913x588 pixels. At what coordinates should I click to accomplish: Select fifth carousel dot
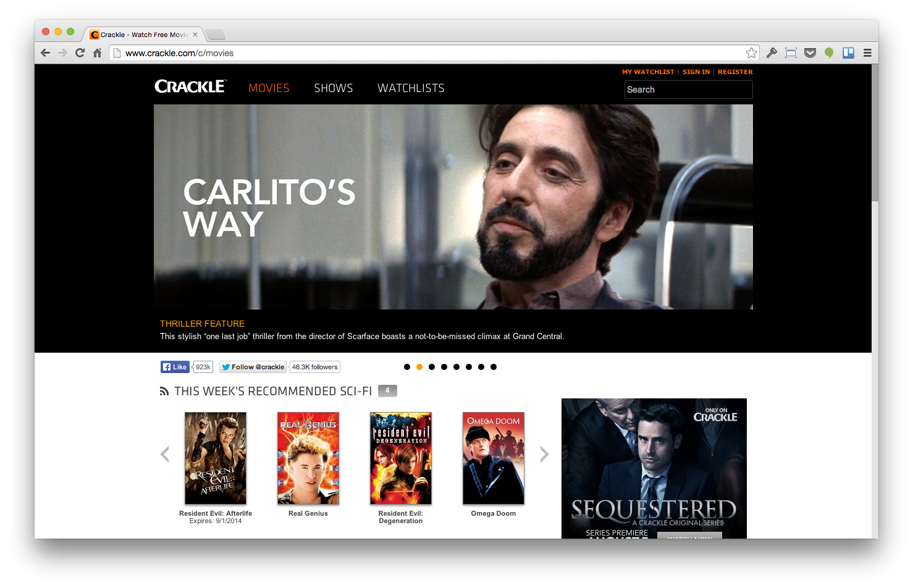click(456, 367)
